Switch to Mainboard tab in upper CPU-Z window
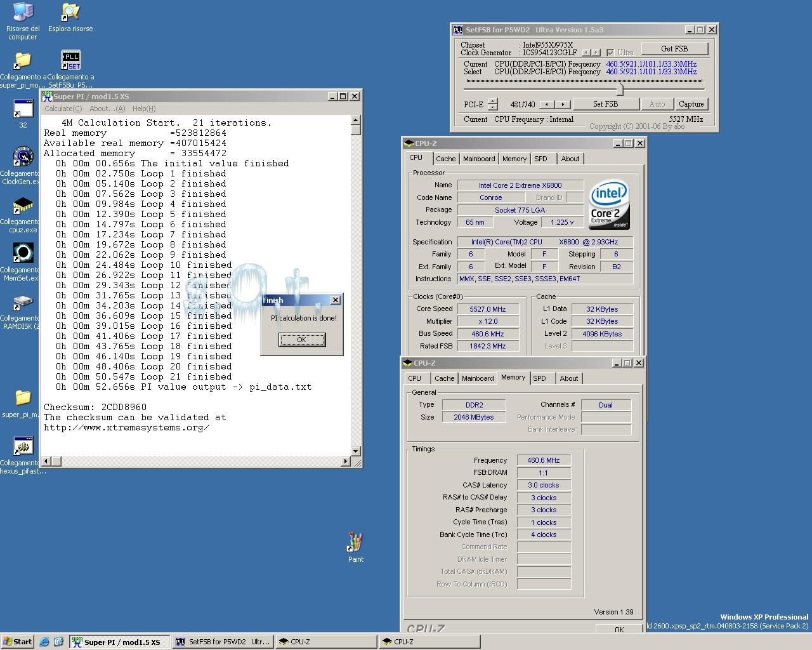The image size is (812, 650). coord(479,159)
